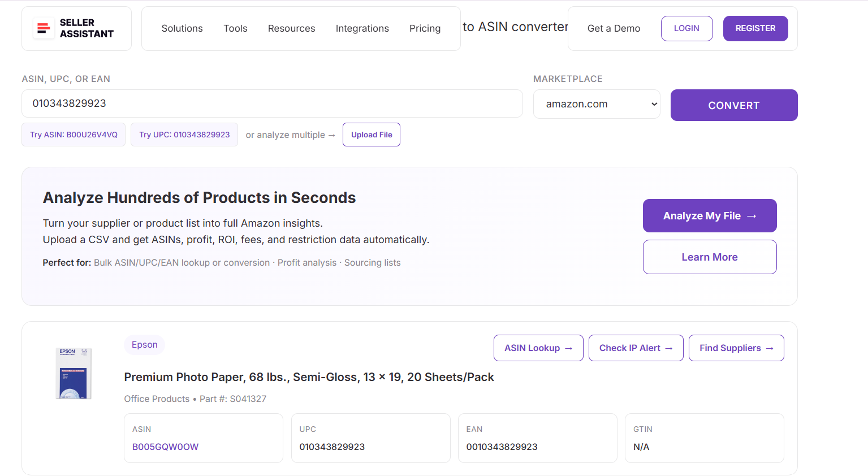The width and height of the screenshot is (868, 476).
Task: Click Try UPC: 010343829923 chip
Action: tap(184, 135)
